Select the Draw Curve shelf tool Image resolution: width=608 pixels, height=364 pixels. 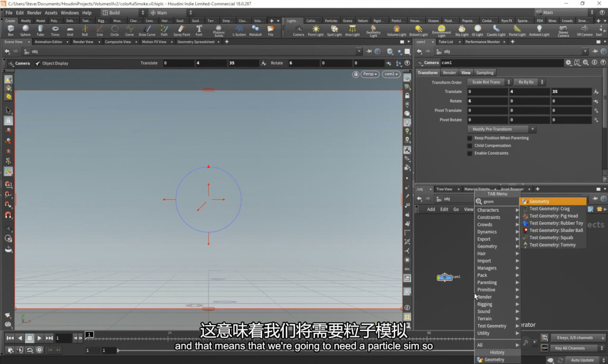point(147,31)
